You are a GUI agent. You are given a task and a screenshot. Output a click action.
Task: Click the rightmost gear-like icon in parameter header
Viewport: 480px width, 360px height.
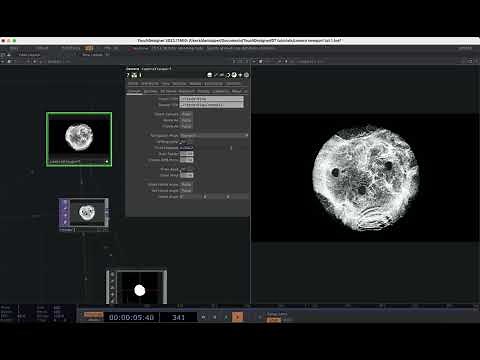(246, 75)
